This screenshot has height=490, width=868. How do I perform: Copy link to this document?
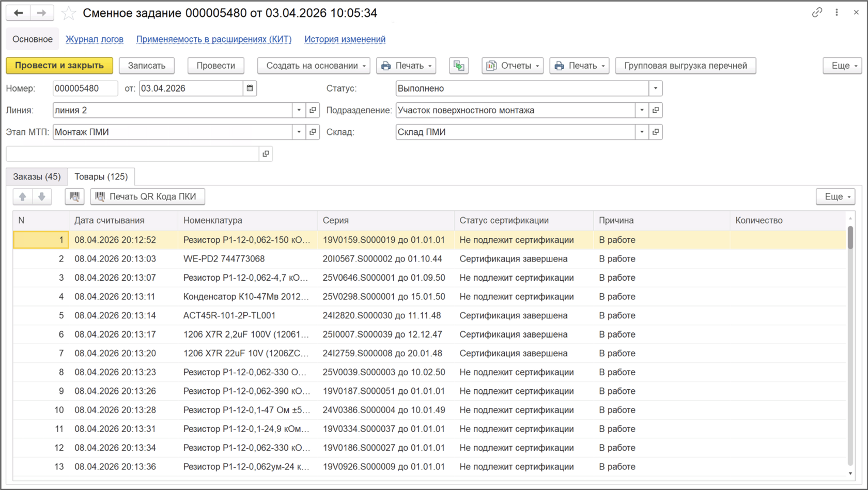click(x=817, y=12)
